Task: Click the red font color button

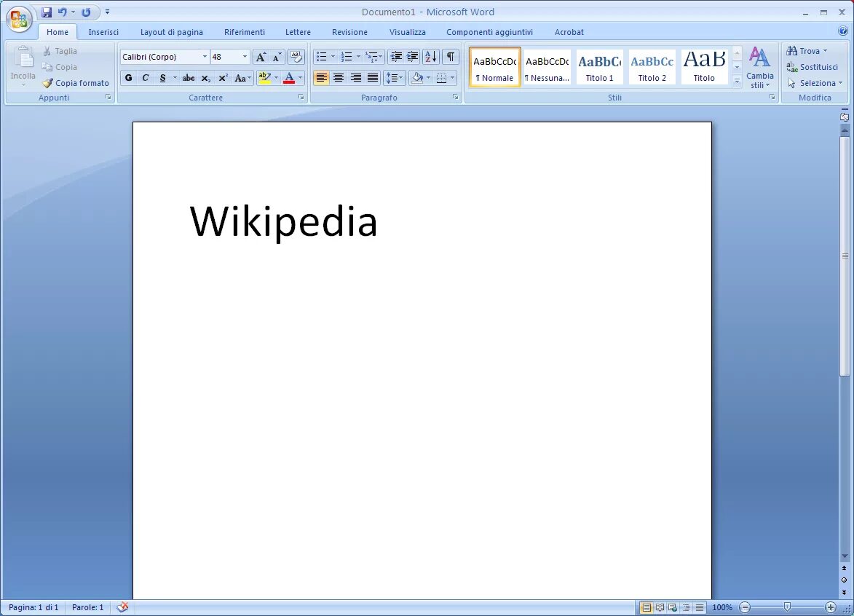Action: [x=289, y=78]
